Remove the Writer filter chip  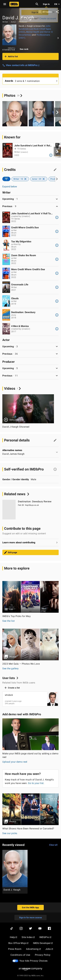pyautogui.click(x=25, y=179)
